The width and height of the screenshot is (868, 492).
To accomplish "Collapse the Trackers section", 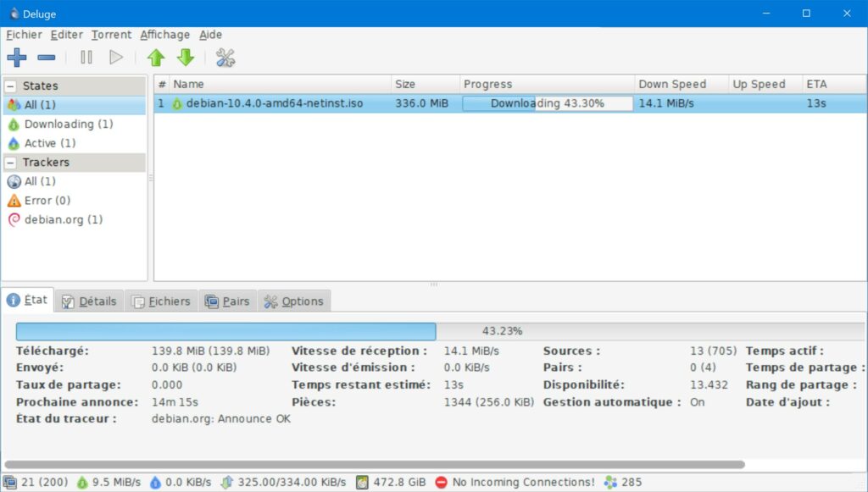I will pyautogui.click(x=10, y=163).
